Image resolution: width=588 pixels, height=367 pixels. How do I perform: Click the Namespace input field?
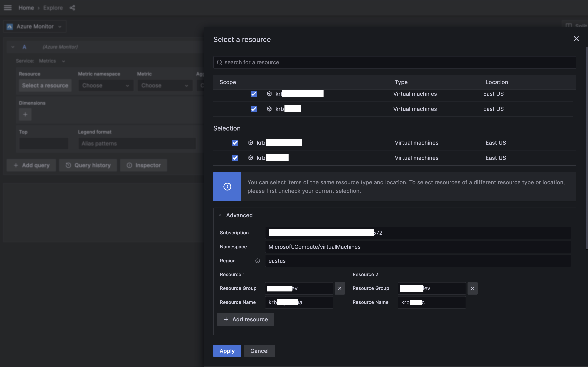click(x=418, y=247)
